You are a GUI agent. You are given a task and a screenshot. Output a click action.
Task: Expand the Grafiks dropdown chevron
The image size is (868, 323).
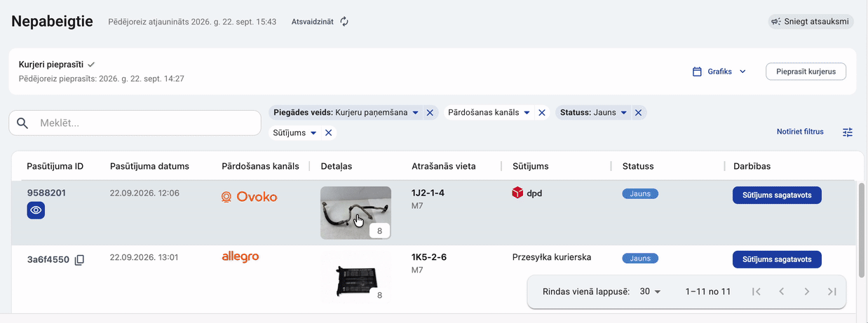(742, 71)
